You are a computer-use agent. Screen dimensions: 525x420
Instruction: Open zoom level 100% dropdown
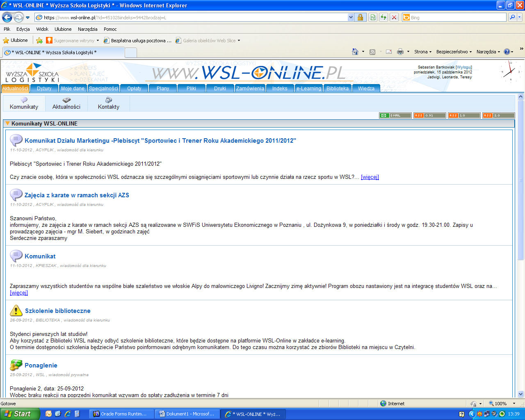(x=514, y=404)
